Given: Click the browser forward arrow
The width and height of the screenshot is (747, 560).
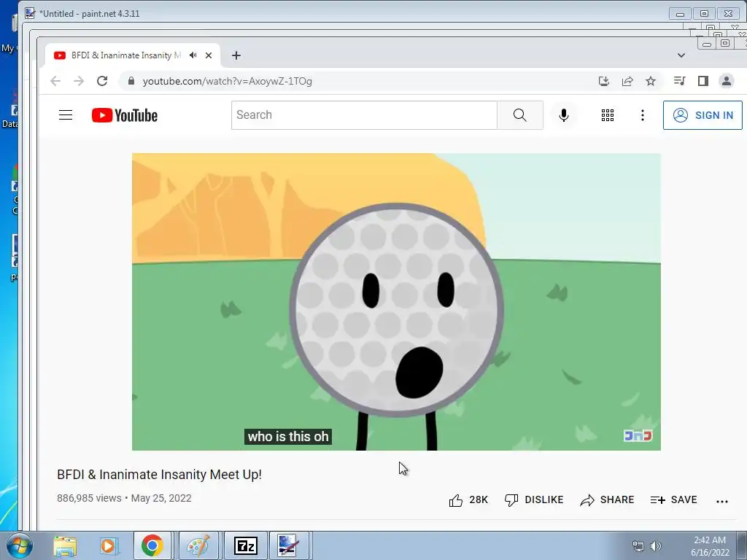Looking at the screenshot, I should click(x=79, y=81).
